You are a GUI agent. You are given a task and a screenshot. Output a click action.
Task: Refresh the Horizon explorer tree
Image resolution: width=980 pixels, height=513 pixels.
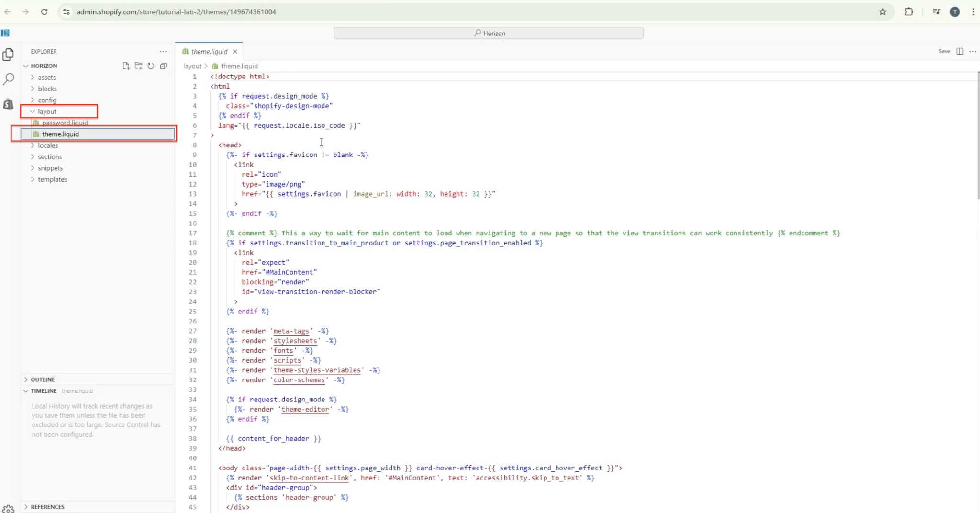pyautogui.click(x=151, y=66)
